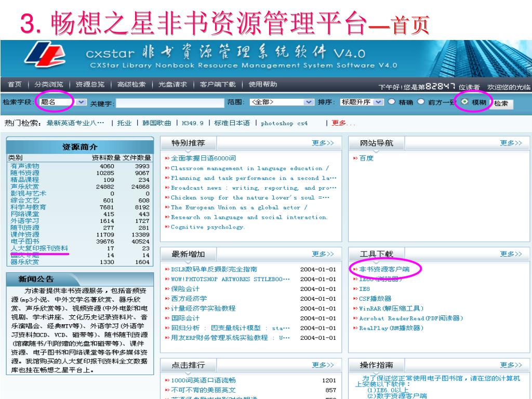Download WinRAR(解压缩工具)
This screenshot has height=399, width=532.
click(391, 309)
